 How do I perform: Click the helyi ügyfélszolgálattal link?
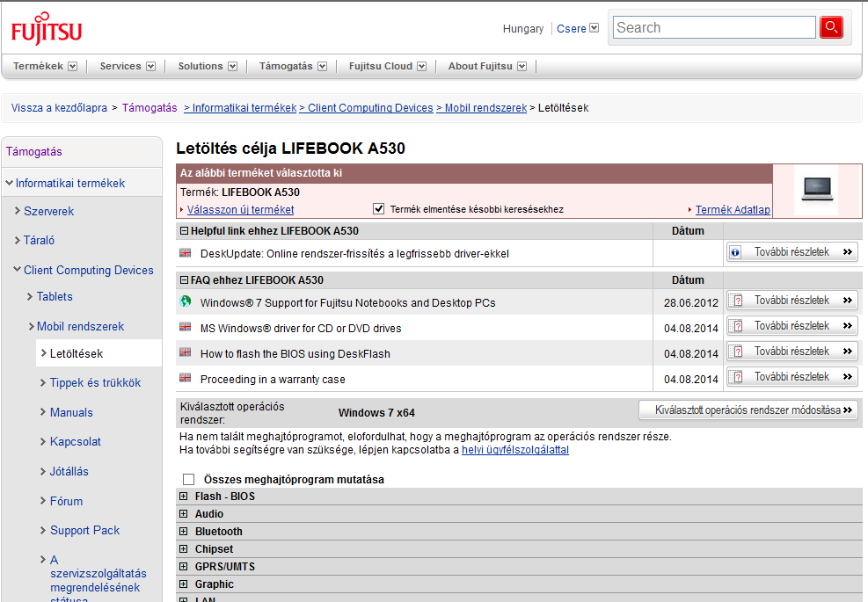(514, 450)
